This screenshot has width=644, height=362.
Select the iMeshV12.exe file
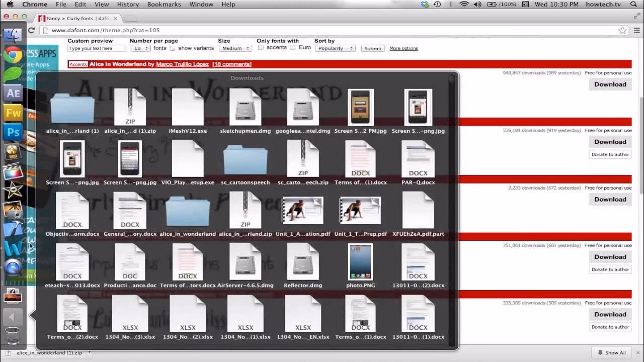point(187,107)
